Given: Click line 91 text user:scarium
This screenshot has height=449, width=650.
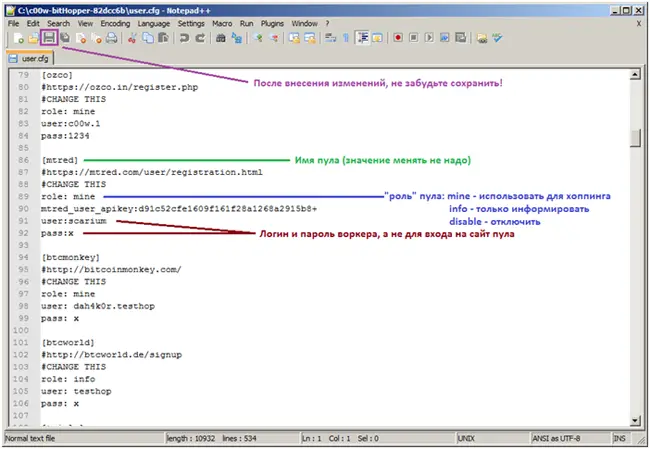Looking at the screenshot, I should (69, 221).
